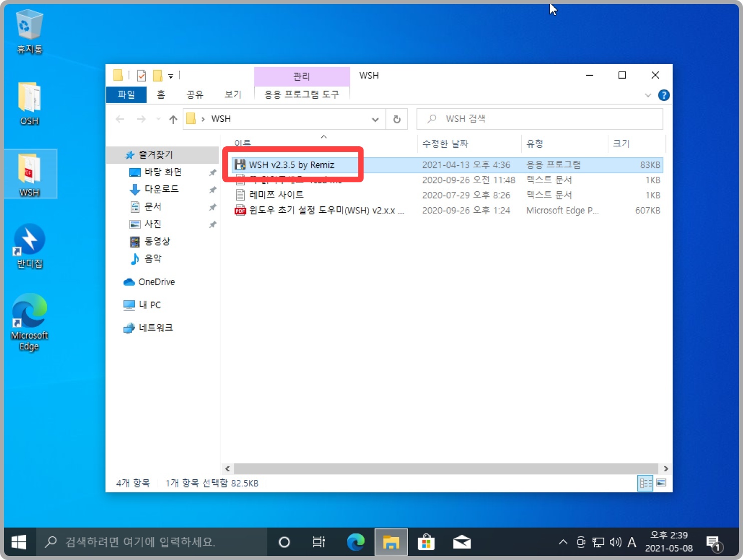Switch to the 홈 ribbon tab
This screenshot has height=560, width=743.
(160, 95)
